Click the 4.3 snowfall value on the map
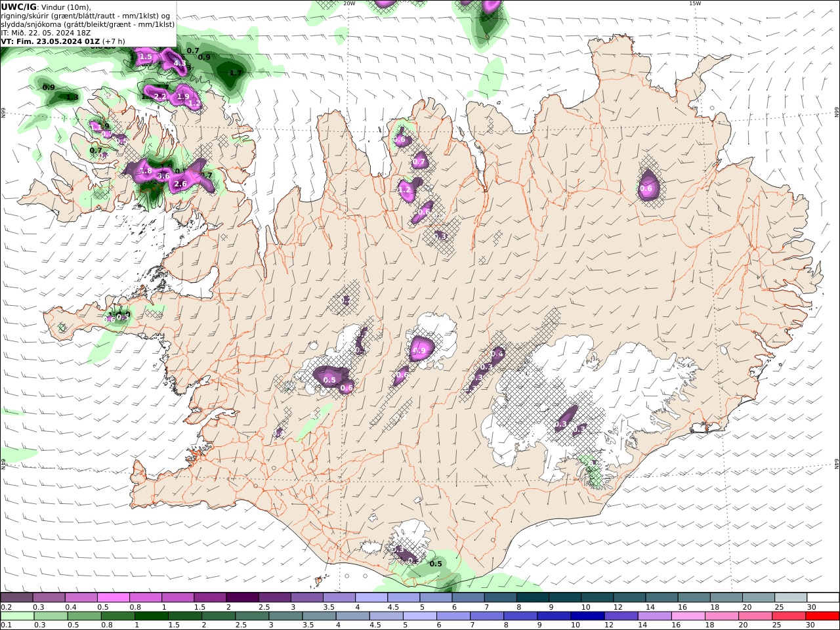Viewport: 840px width, 630px height. tap(178, 64)
